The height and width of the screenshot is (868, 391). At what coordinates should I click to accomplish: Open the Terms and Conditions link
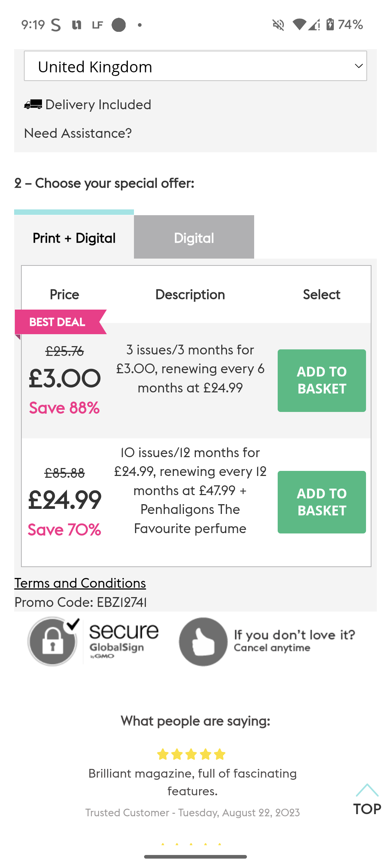(x=80, y=583)
